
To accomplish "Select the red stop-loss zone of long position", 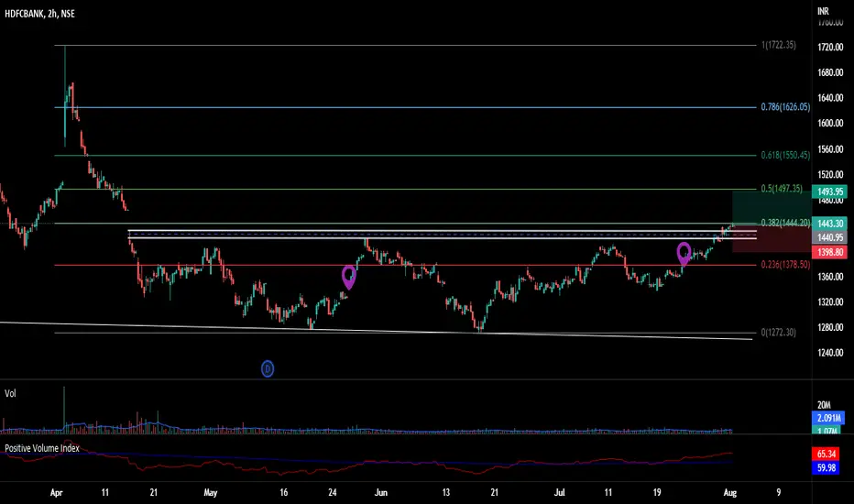I will [772, 240].
